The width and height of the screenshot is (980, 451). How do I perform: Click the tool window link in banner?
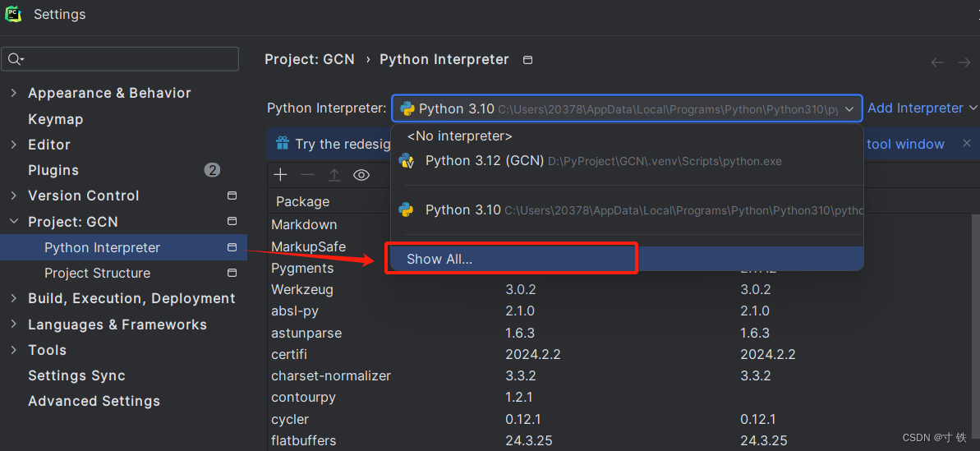(x=905, y=144)
